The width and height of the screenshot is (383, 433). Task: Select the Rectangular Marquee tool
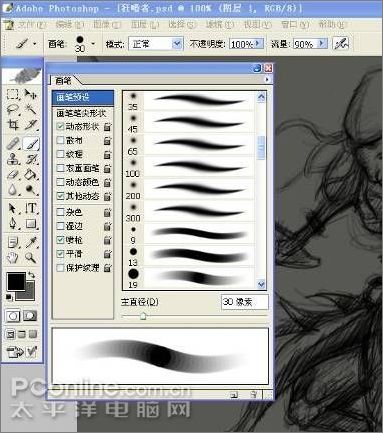[x=13, y=94]
